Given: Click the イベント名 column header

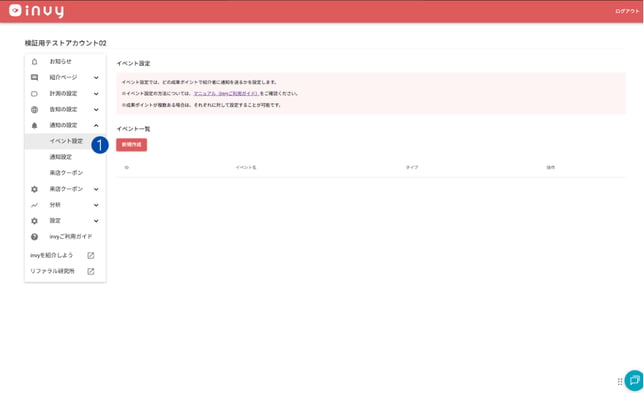Looking at the screenshot, I should pos(246,168).
